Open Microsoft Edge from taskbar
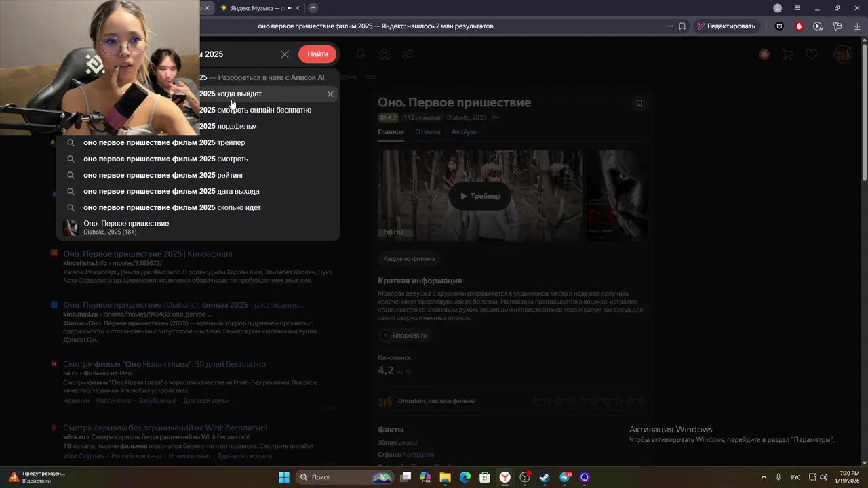868x488 pixels. pyautogui.click(x=465, y=477)
